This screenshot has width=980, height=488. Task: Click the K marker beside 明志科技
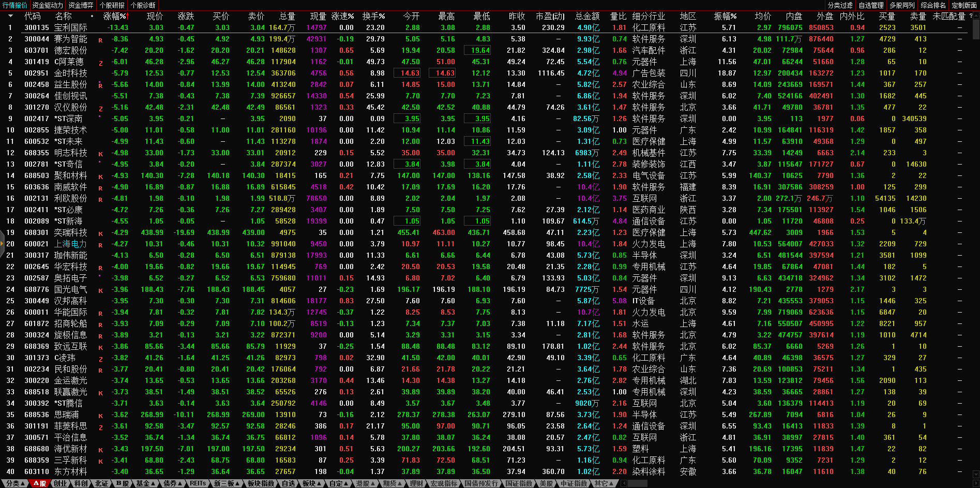pyautogui.click(x=100, y=154)
